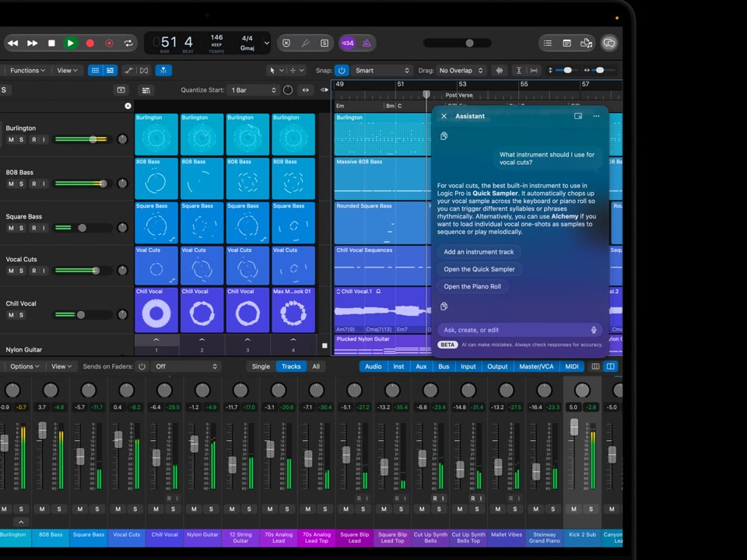
Task: Click the fast forward transport button
Action: [x=33, y=44]
